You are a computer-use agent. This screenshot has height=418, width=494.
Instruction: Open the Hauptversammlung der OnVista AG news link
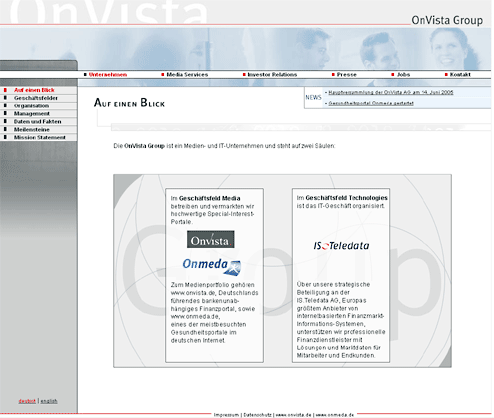(x=391, y=92)
